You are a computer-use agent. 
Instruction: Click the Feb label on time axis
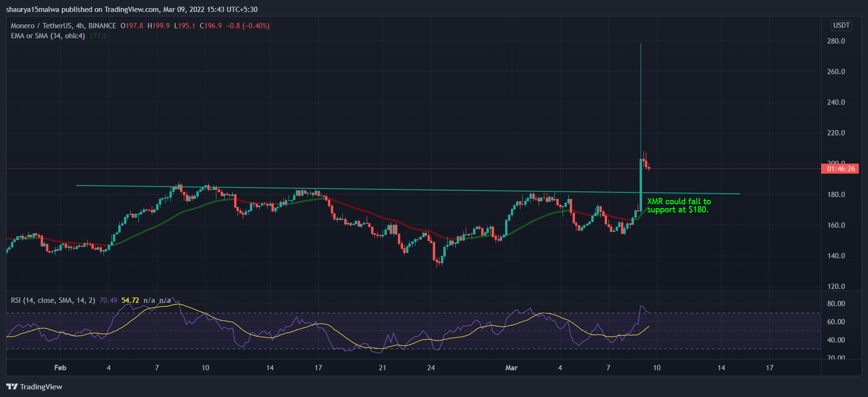60,368
